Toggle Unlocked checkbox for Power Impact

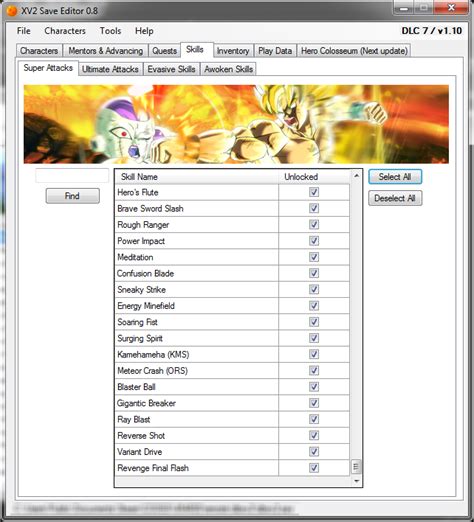point(314,241)
